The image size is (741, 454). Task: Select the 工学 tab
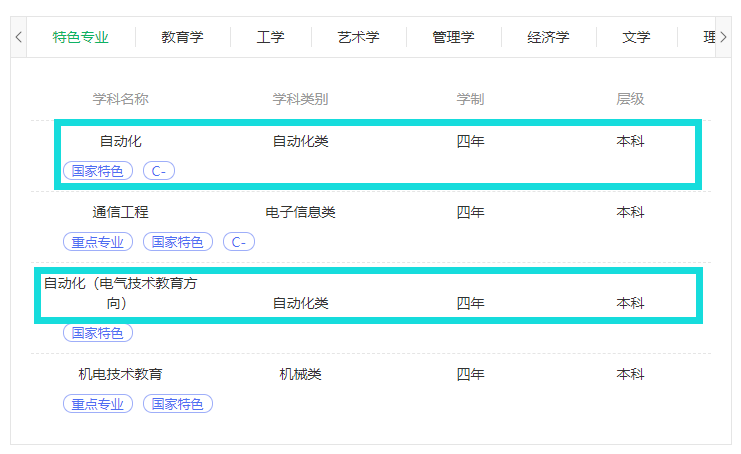[270, 38]
